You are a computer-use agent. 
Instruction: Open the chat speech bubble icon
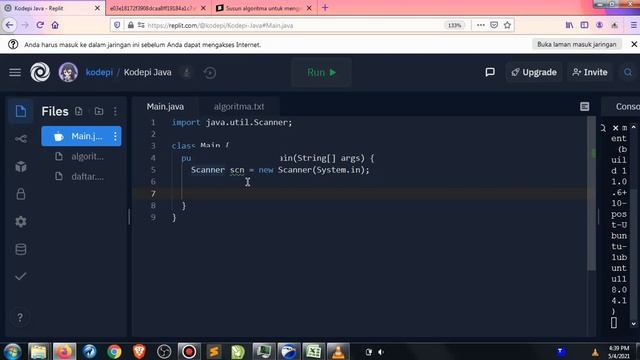tap(490, 72)
